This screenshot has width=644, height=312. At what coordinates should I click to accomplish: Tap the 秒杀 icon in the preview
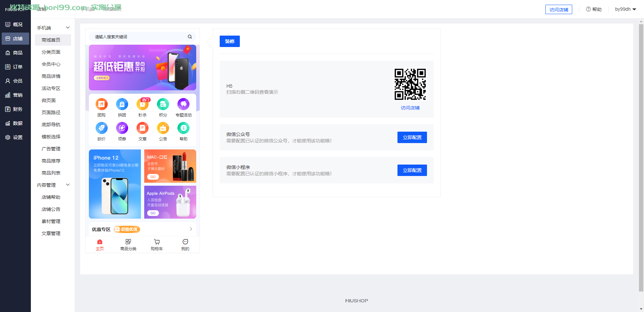(x=143, y=104)
